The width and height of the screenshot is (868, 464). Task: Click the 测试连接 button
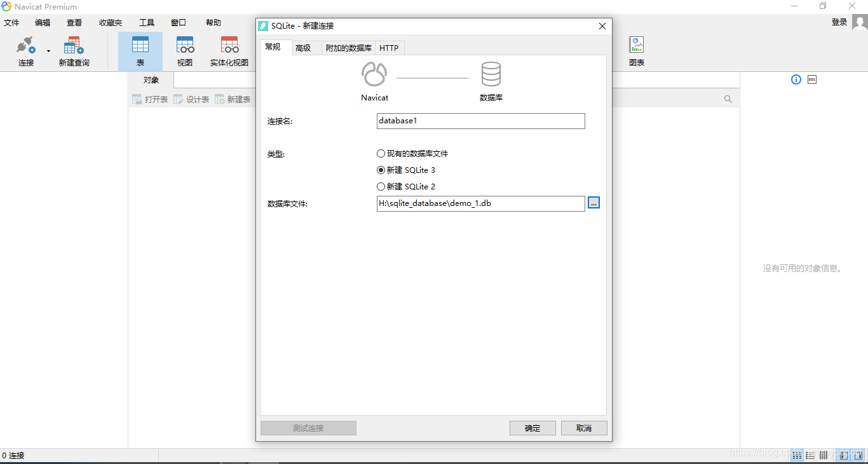(x=308, y=428)
